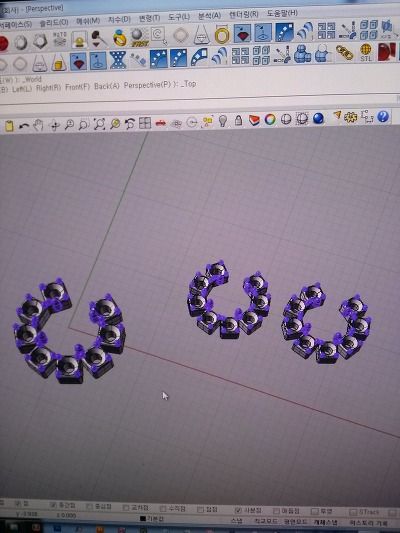
Task: Click the wireframe sphere display icon
Action: (x=286, y=119)
